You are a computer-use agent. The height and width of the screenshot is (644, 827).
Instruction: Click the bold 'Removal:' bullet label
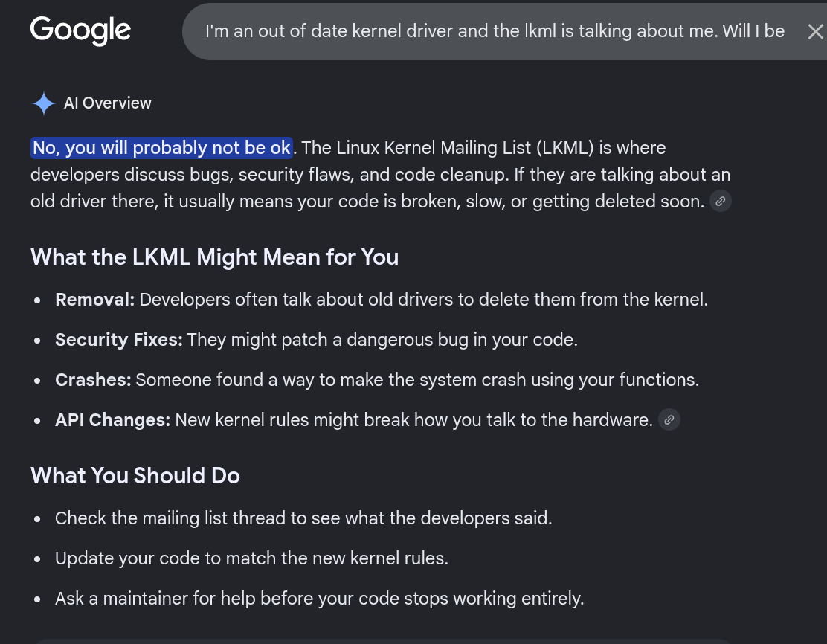[x=95, y=300]
